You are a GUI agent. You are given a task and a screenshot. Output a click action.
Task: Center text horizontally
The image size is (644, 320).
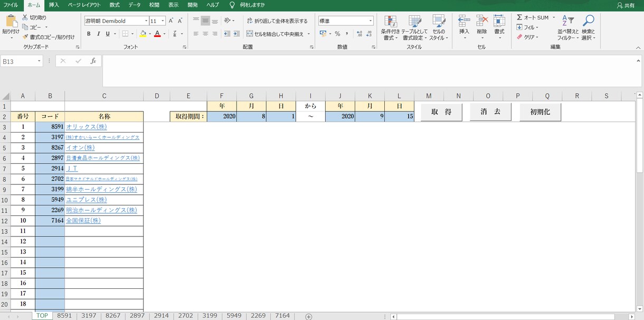[x=206, y=34]
